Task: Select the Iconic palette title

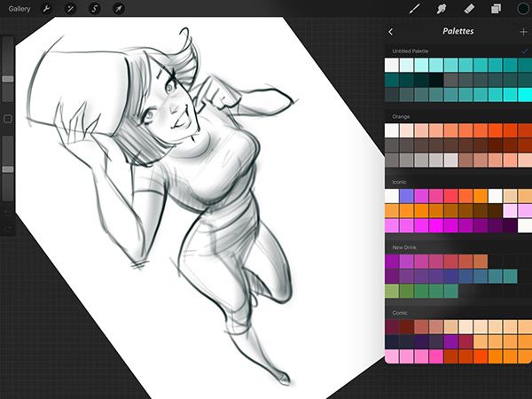Action: click(x=400, y=181)
